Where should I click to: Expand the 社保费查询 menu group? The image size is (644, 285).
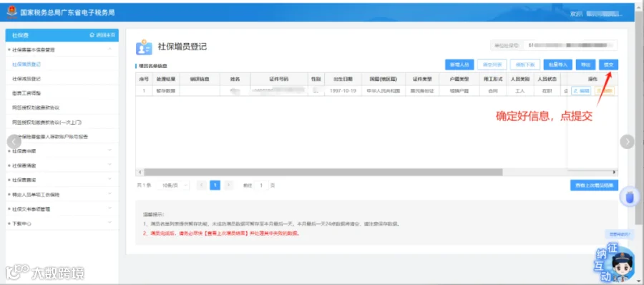coord(109,179)
